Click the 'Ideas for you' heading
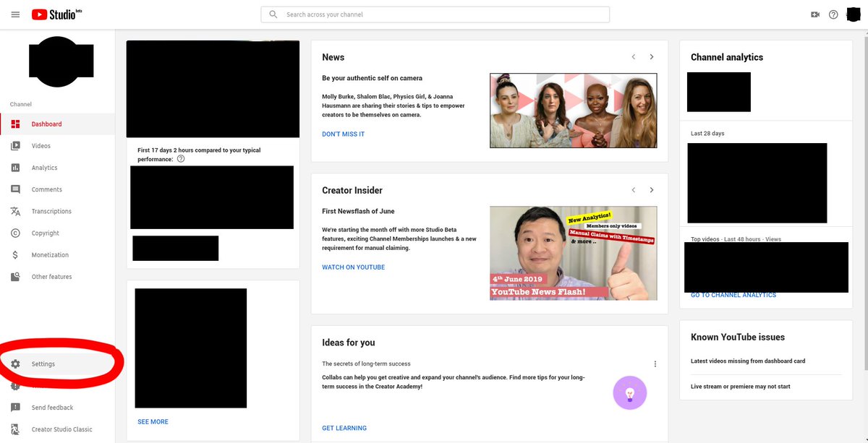This screenshot has height=443, width=868. coord(349,343)
